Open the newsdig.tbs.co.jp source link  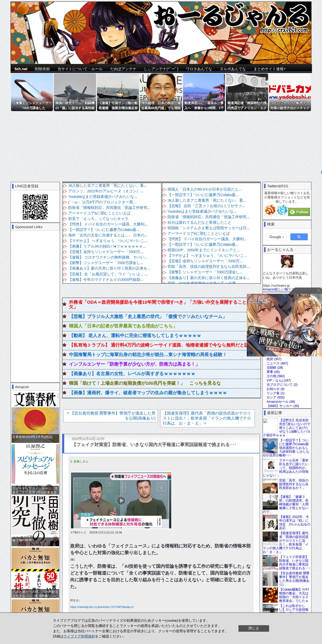point(102,607)
